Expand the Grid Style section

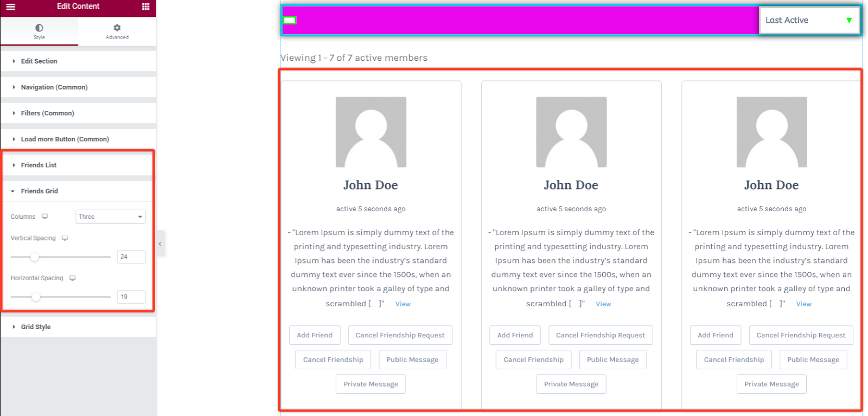[78, 327]
